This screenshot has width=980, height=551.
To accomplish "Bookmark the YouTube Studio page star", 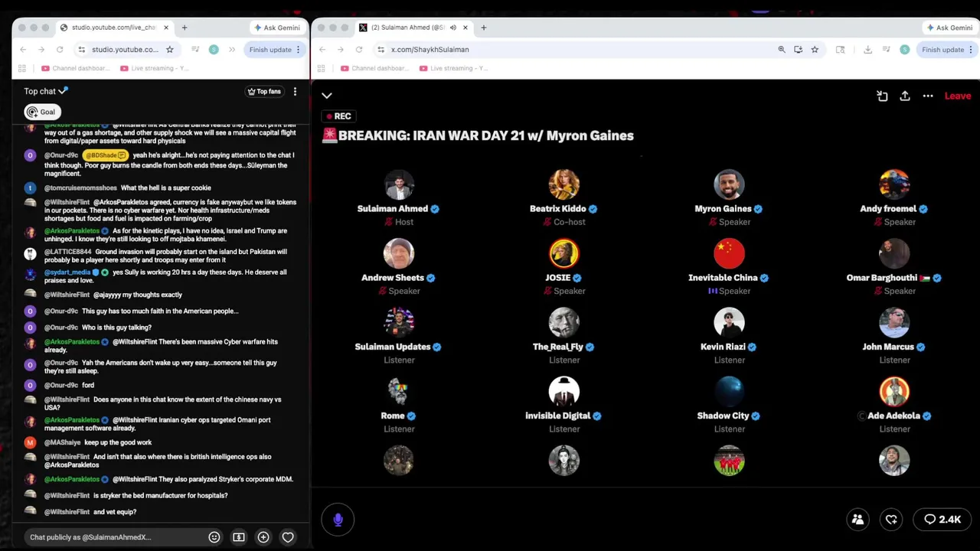I will point(170,50).
